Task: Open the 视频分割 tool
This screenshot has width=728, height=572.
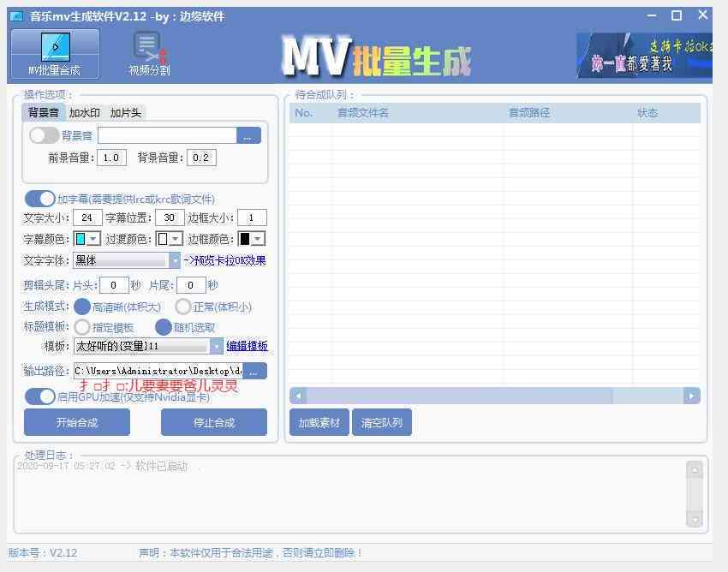Action: 149,54
